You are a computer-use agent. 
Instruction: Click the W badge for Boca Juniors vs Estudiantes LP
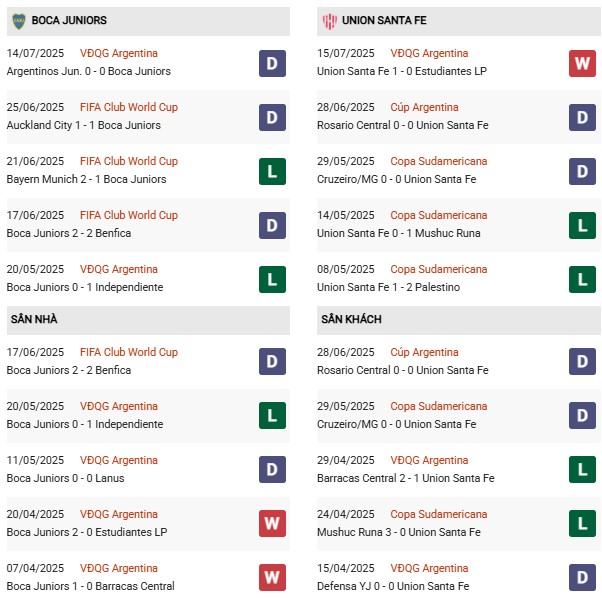coord(271,524)
